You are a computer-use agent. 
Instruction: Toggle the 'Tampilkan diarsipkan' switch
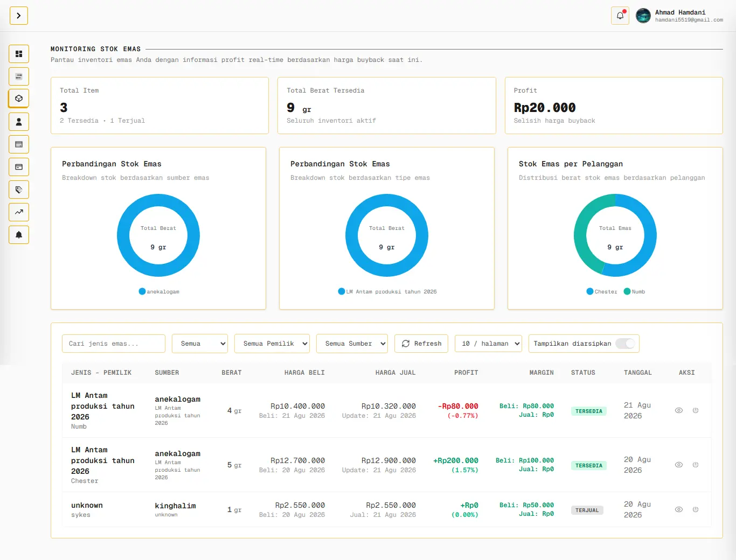pyautogui.click(x=625, y=344)
